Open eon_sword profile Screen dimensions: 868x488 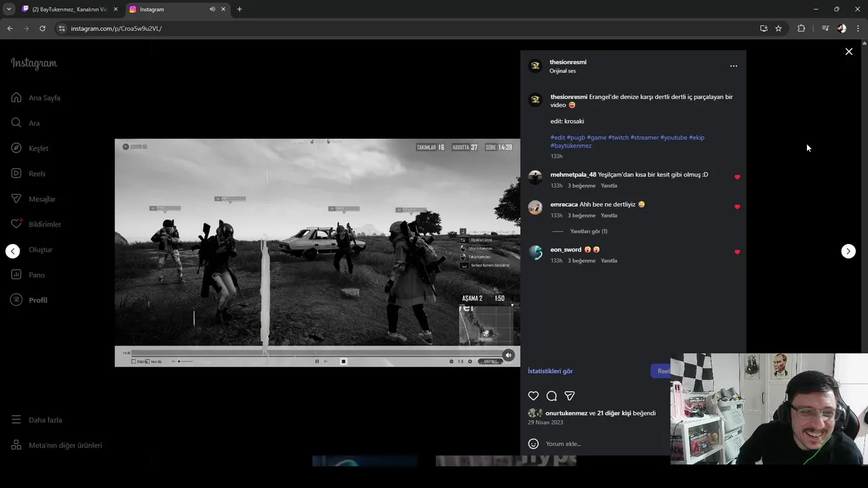pyautogui.click(x=566, y=249)
